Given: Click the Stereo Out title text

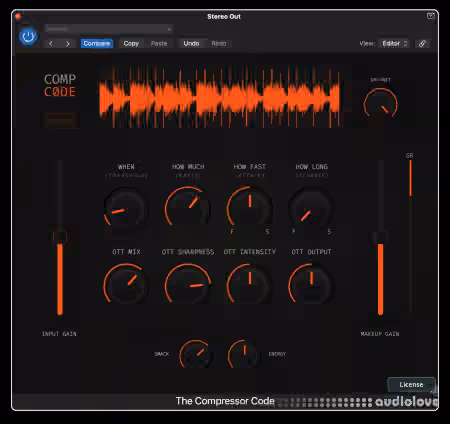Looking at the screenshot, I should (224, 16).
